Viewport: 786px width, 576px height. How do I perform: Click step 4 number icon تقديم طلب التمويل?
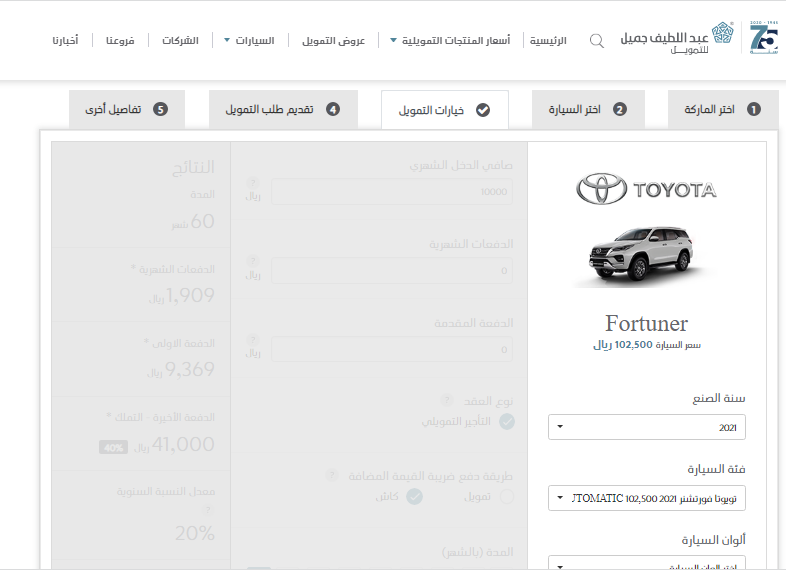pos(333,109)
